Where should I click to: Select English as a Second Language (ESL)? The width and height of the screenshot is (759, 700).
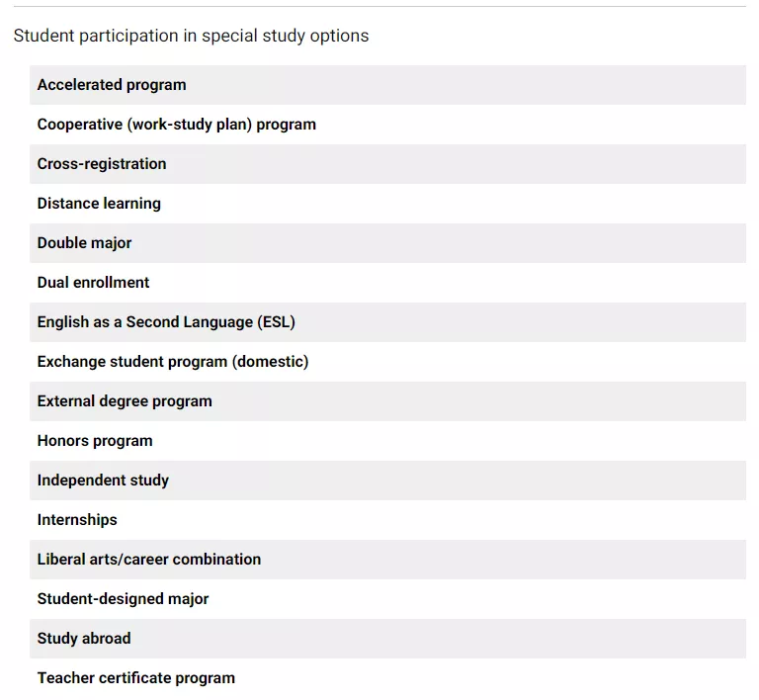click(166, 322)
